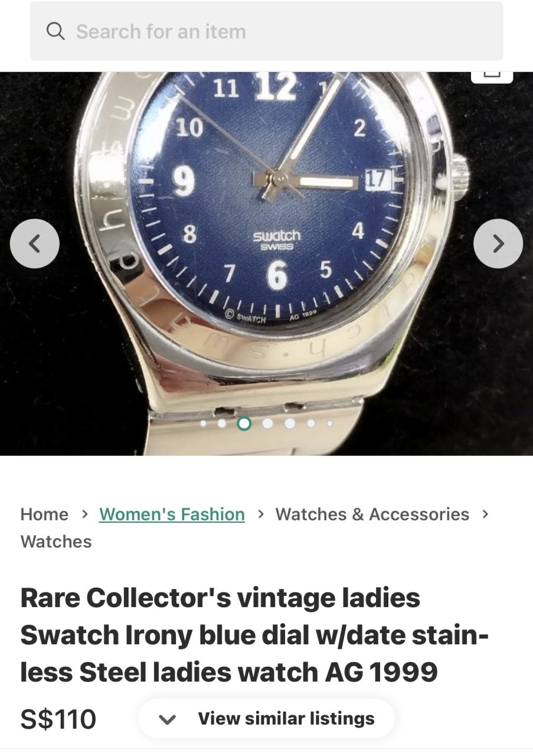This screenshot has height=756, width=533.
Task: Advance to next photo with right arrow
Action: coord(498,243)
